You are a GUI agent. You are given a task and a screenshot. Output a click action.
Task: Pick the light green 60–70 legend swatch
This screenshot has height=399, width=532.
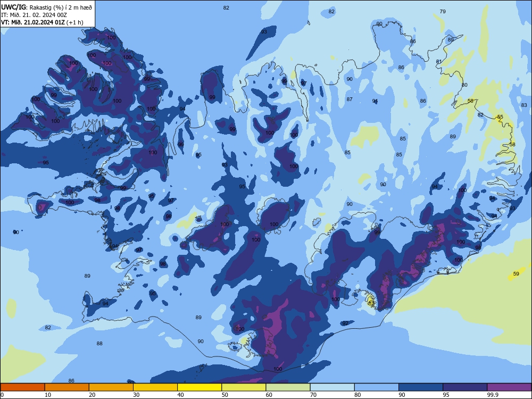[288, 387]
